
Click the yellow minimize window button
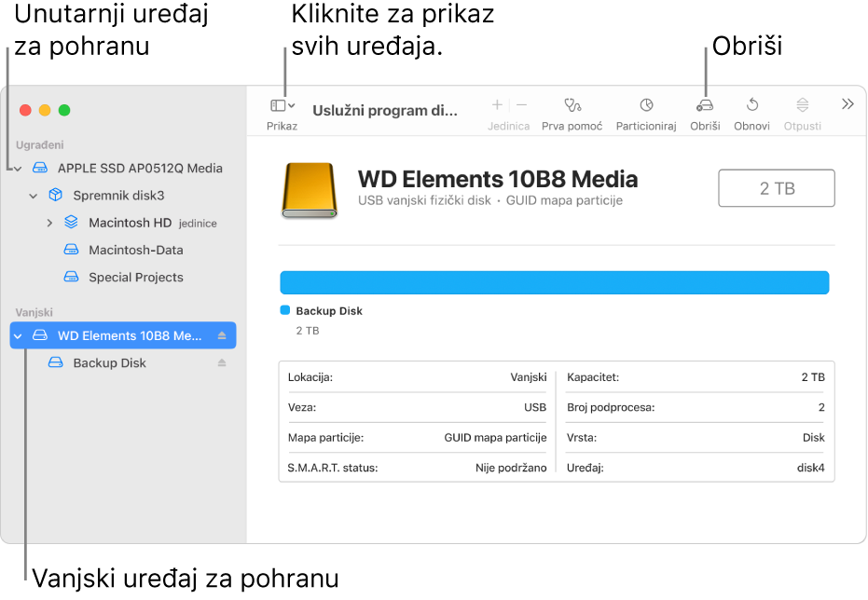coord(45,110)
